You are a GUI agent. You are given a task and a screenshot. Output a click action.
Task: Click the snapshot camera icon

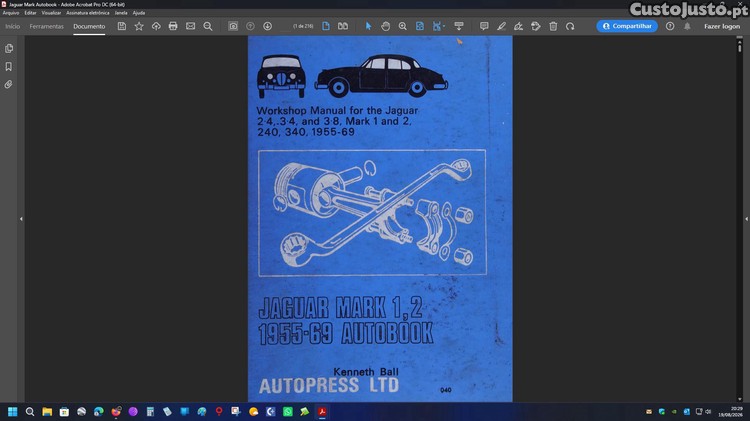click(x=233, y=26)
